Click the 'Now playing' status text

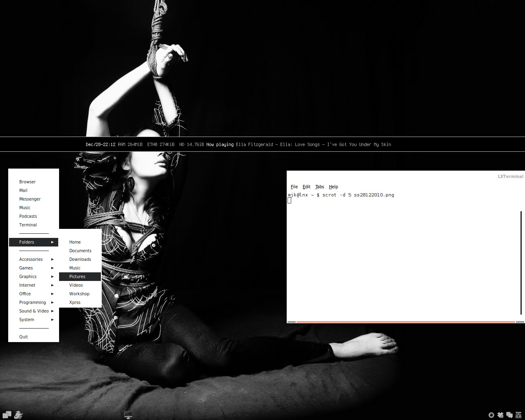(x=220, y=144)
